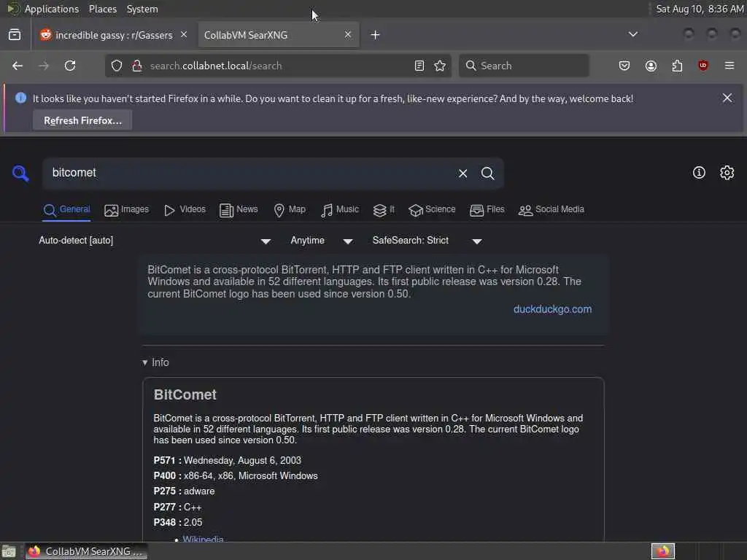Open list all tabs dropdown arrow
747x560 pixels.
coord(633,34)
